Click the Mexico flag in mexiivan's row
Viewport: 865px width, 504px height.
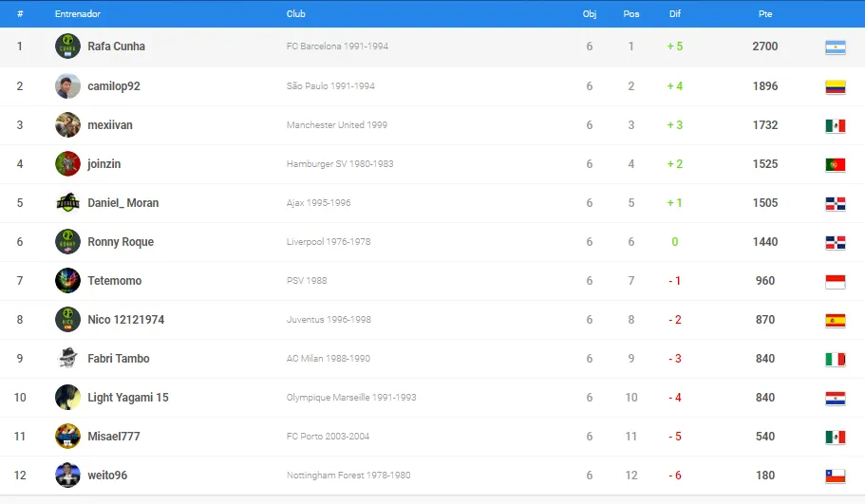coord(836,125)
